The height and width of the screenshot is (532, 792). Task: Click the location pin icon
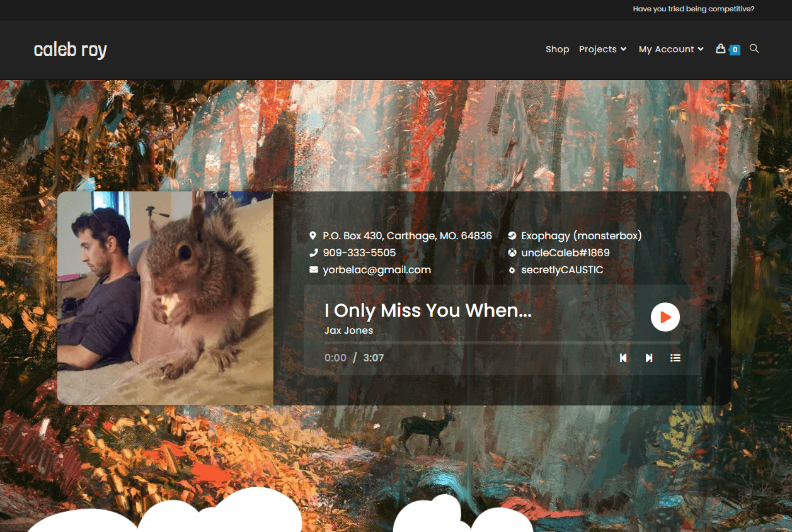313,235
